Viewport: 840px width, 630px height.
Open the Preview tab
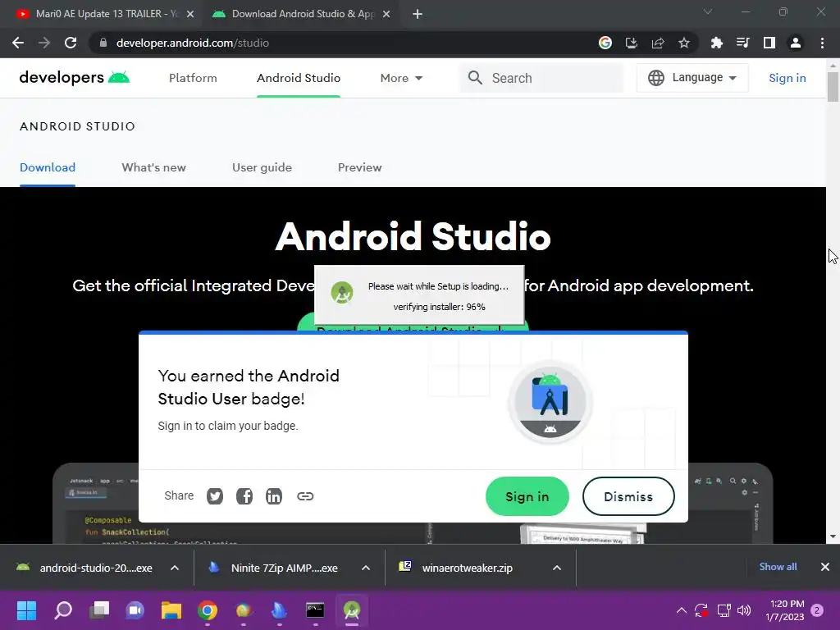coord(360,167)
